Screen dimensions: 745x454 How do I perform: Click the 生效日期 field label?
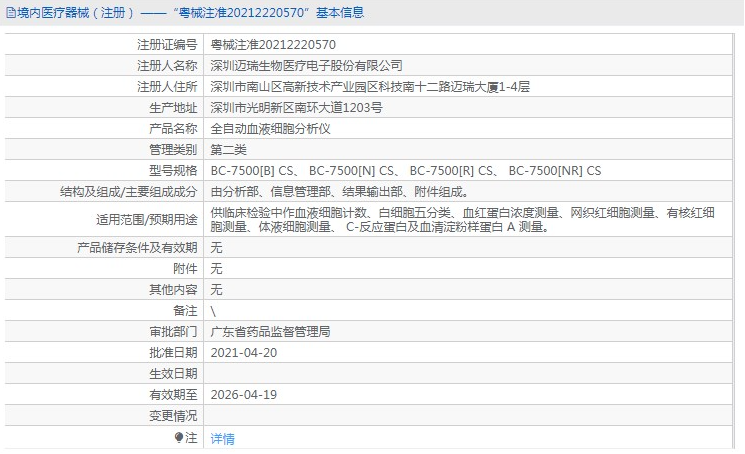click(173, 374)
